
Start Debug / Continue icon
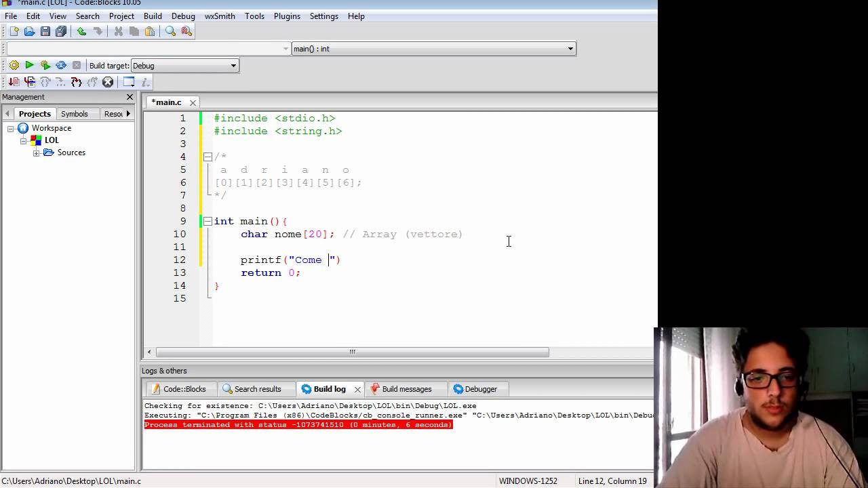pos(14,82)
